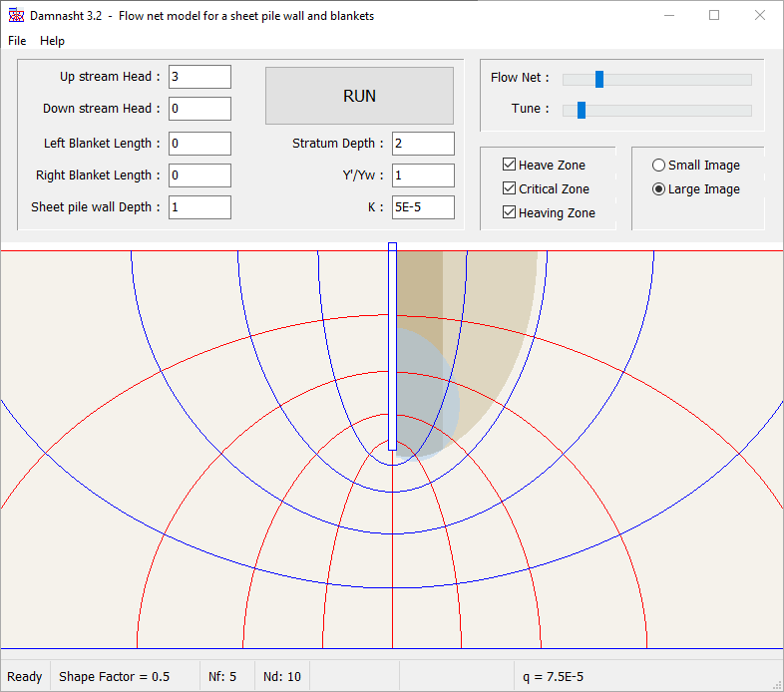Focus the Up stream Head input field

point(199,77)
